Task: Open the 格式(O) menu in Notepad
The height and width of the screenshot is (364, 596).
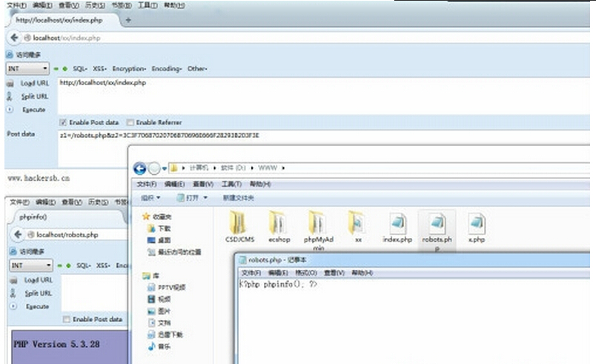Action: (302, 273)
